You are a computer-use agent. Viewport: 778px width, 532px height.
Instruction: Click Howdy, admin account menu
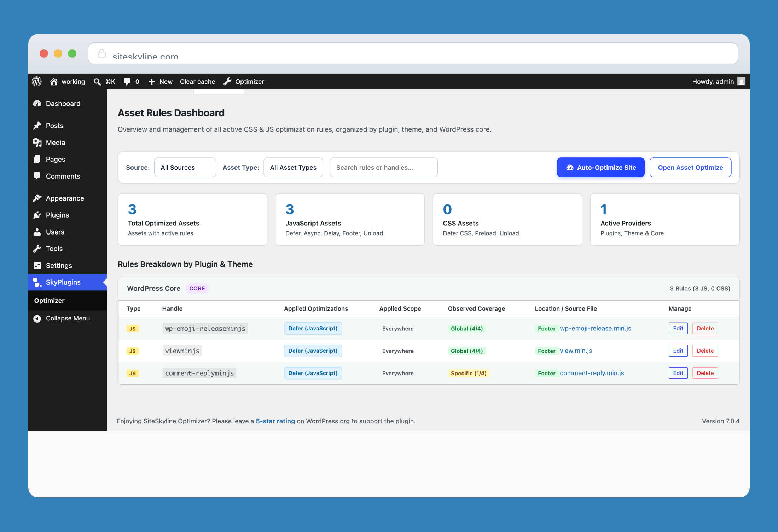point(719,82)
